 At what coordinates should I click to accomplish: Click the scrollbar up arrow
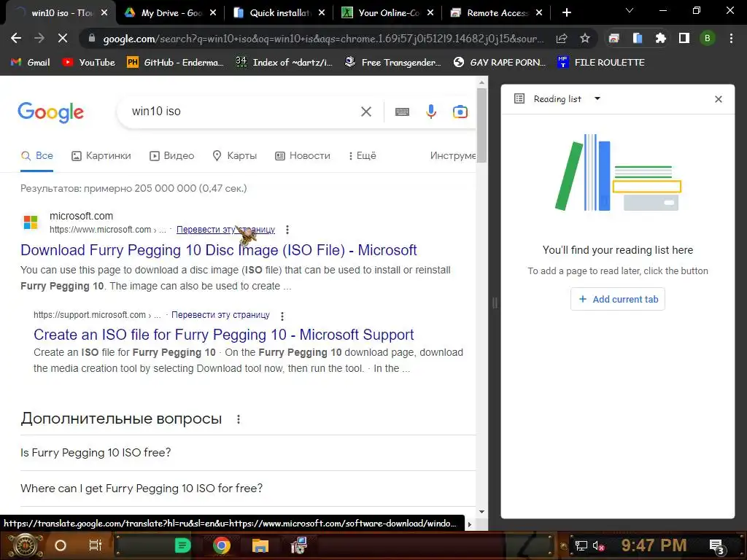[x=481, y=83]
